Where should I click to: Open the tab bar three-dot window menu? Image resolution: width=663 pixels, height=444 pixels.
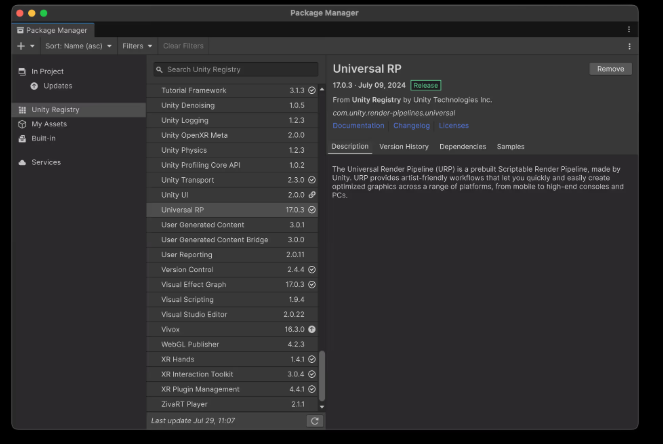(x=629, y=29)
